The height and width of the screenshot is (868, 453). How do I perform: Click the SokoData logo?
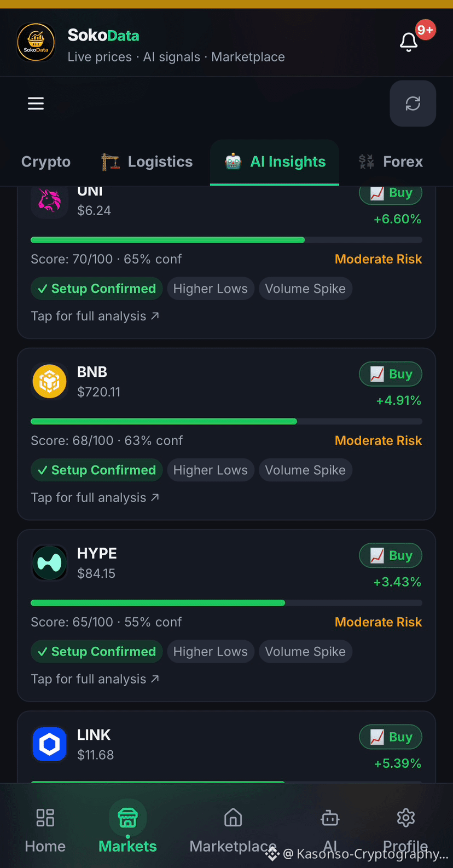(36, 42)
